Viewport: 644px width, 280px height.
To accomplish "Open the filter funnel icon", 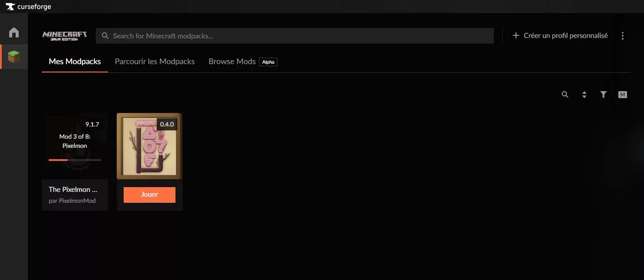I will coord(604,94).
